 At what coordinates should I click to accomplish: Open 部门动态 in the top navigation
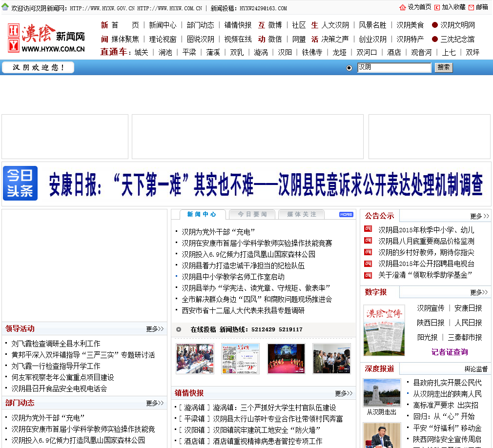(200, 25)
